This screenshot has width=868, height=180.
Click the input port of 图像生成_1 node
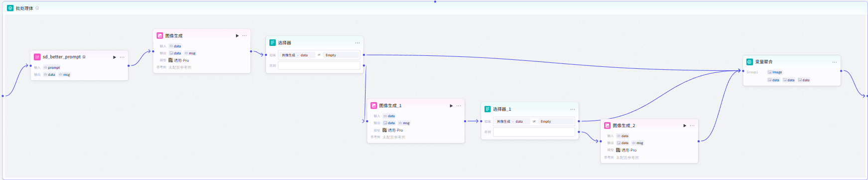point(367,121)
